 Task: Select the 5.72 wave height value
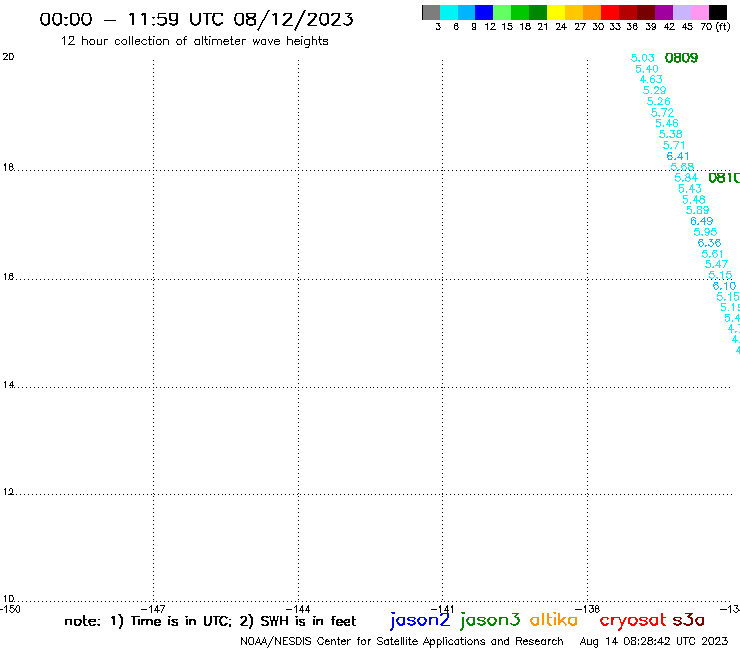(x=662, y=113)
